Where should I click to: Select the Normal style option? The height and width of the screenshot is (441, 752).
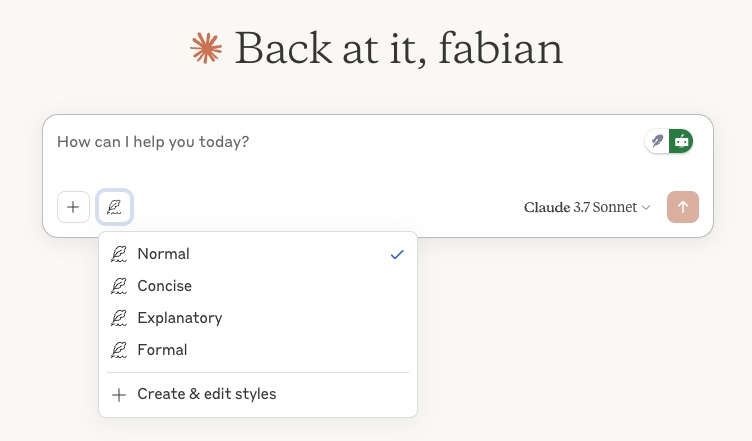[163, 254]
